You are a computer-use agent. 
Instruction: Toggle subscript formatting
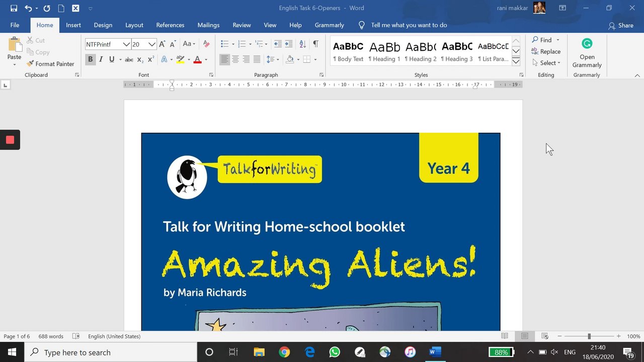[x=140, y=59]
